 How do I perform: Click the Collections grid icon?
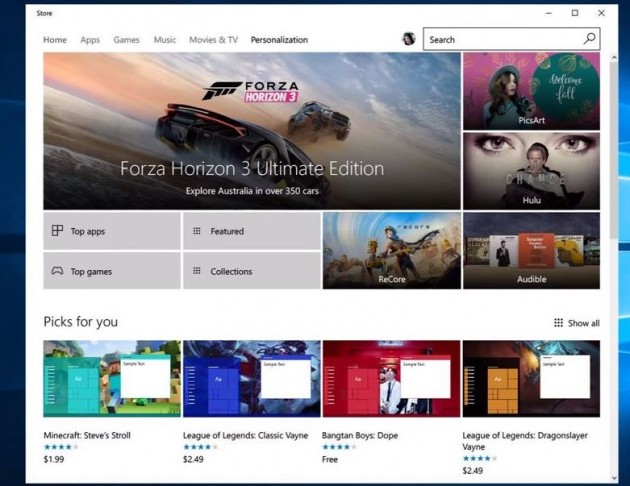click(197, 270)
